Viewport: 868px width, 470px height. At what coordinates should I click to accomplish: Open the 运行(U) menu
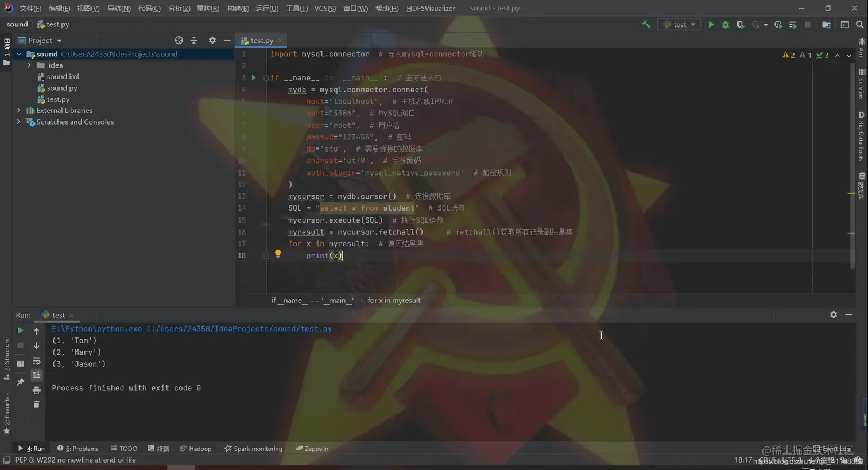click(x=267, y=9)
